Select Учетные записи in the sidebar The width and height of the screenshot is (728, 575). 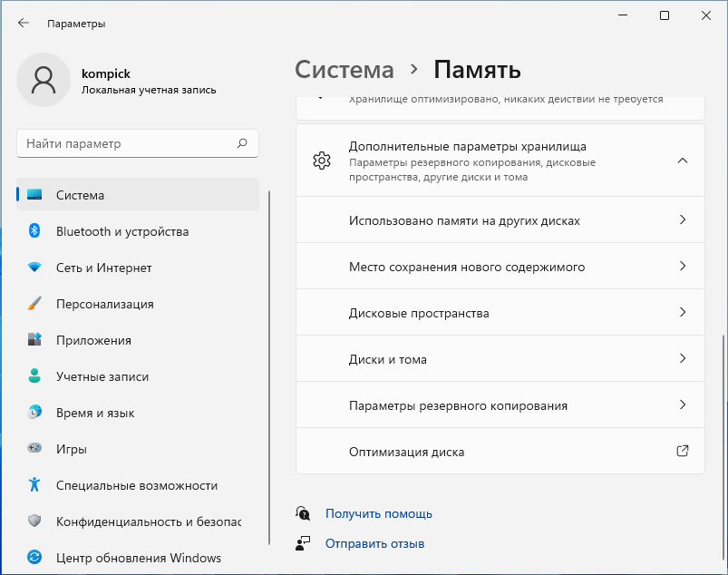click(x=102, y=376)
